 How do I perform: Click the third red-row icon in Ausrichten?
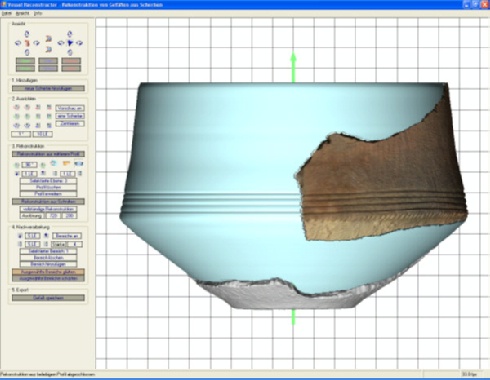38,107
